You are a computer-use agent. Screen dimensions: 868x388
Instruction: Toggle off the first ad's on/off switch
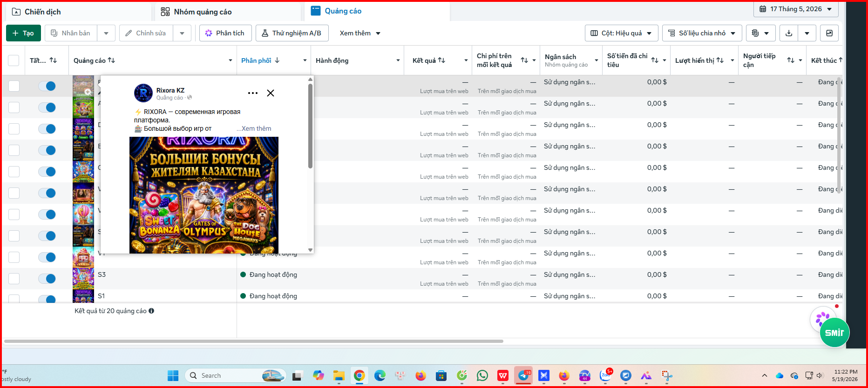(x=47, y=86)
